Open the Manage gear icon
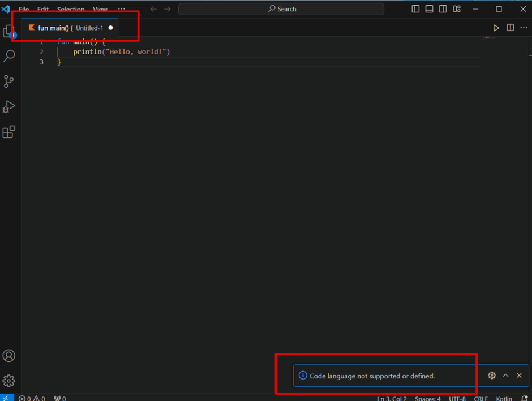This screenshot has width=532, height=401. [8, 381]
